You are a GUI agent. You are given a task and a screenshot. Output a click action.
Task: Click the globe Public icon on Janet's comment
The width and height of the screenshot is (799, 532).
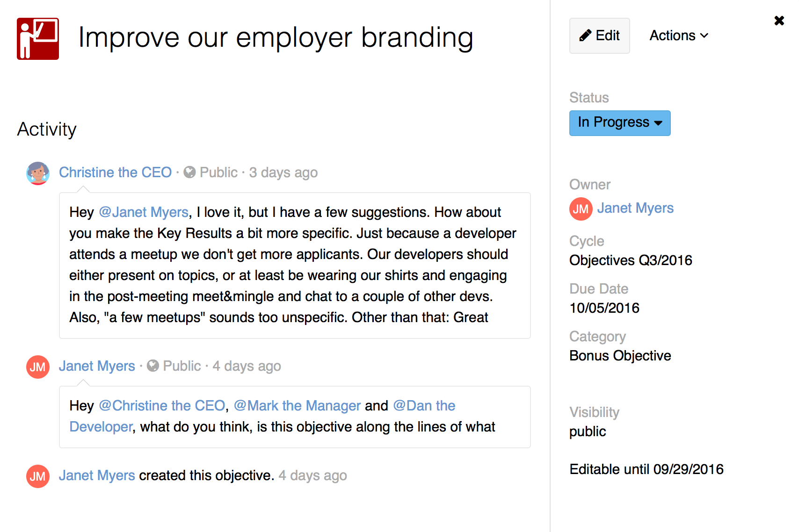[153, 366]
